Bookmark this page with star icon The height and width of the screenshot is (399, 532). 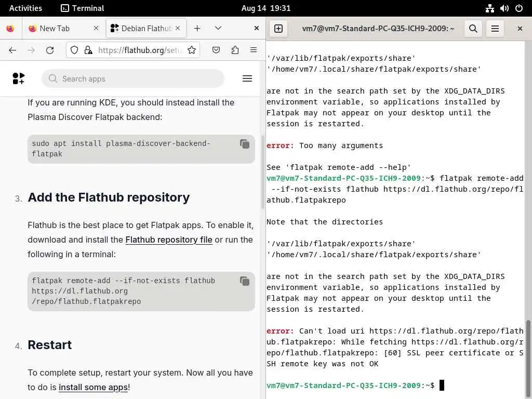point(192,50)
